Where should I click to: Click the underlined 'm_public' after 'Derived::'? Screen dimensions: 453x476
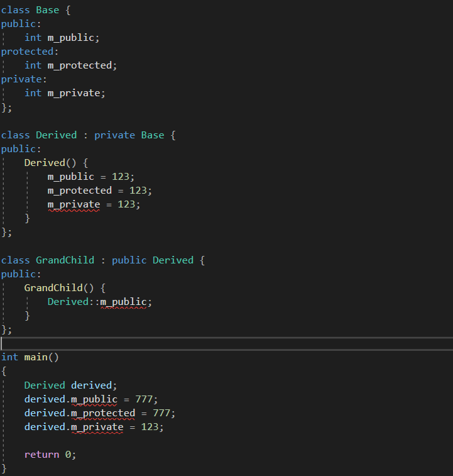[x=124, y=302]
